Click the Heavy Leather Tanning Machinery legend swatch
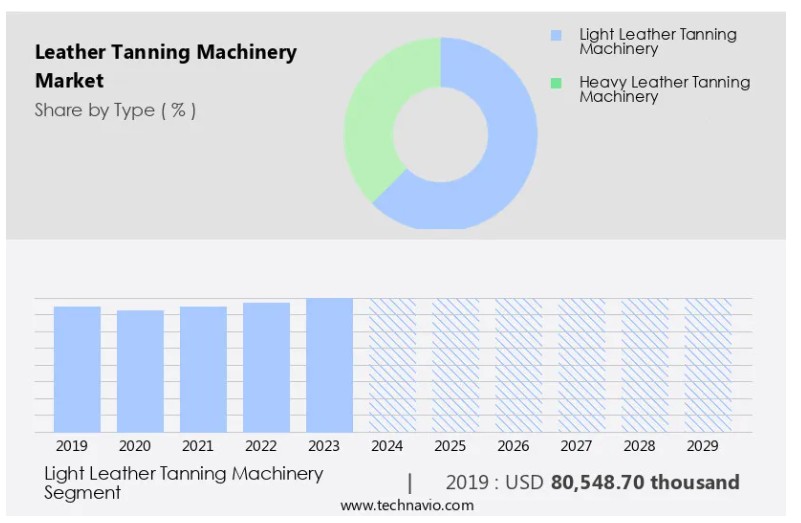This screenshot has height=523, width=801. [556, 83]
